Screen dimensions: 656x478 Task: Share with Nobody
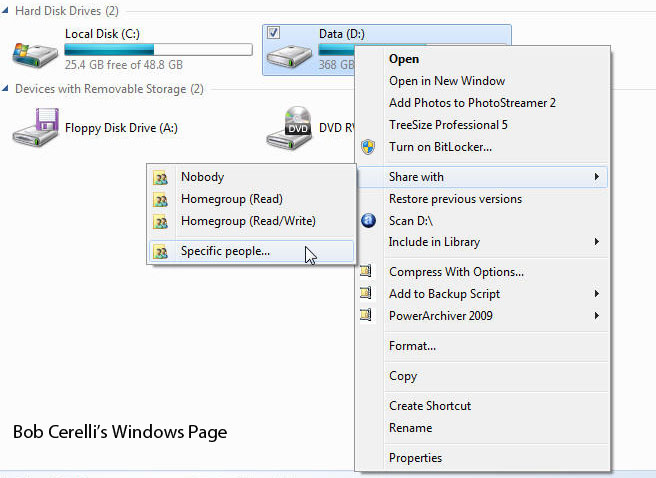pyautogui.click(x=251, y=177)
